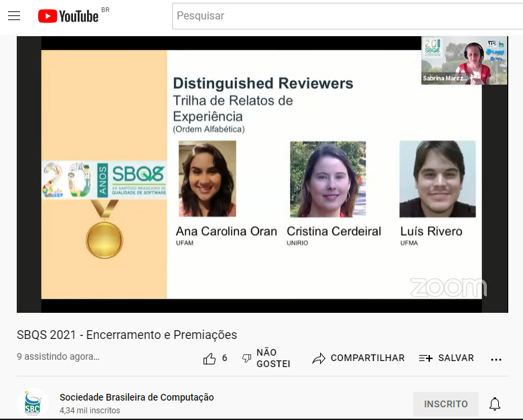Click the thumbs-down dislike icon

point(246,358)
